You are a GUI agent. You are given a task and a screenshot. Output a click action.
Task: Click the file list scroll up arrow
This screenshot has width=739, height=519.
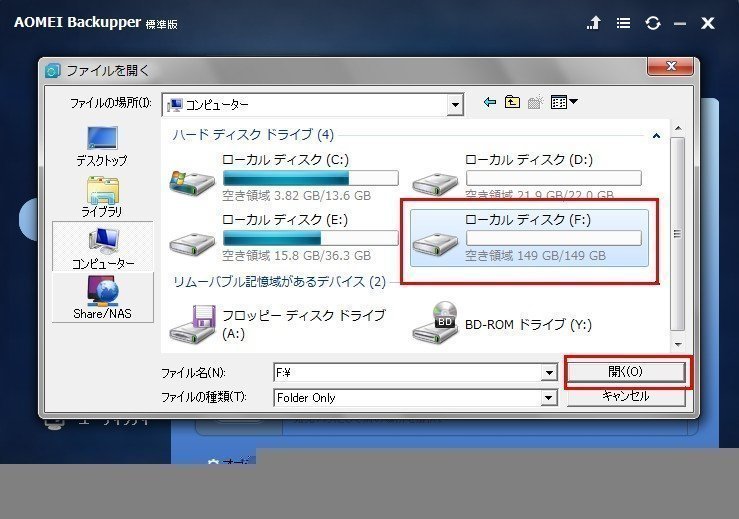click(678, 128)
